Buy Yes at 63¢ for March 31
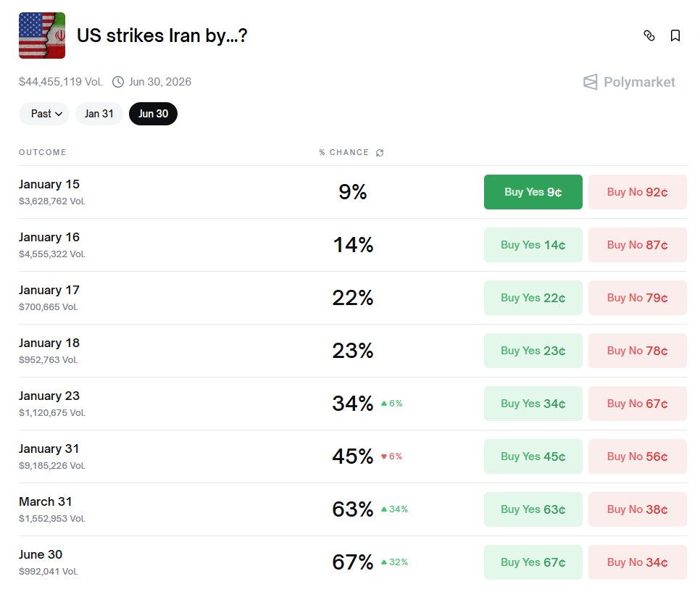The width and height of the screenshot is (700, 592). pos(533,509)
